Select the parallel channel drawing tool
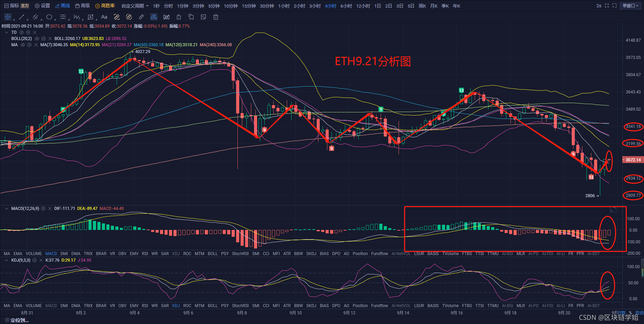The image size is (644, 324). (x=35, y=17)
